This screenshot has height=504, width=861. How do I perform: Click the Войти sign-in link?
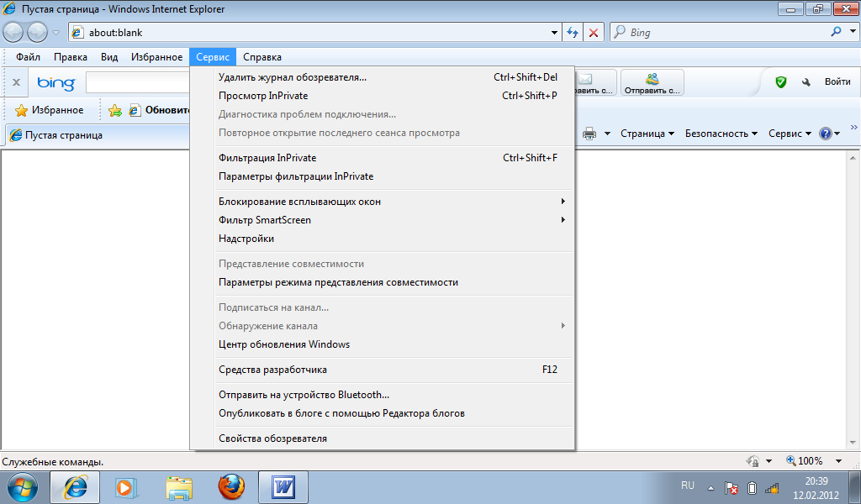(x=837, y=81)
